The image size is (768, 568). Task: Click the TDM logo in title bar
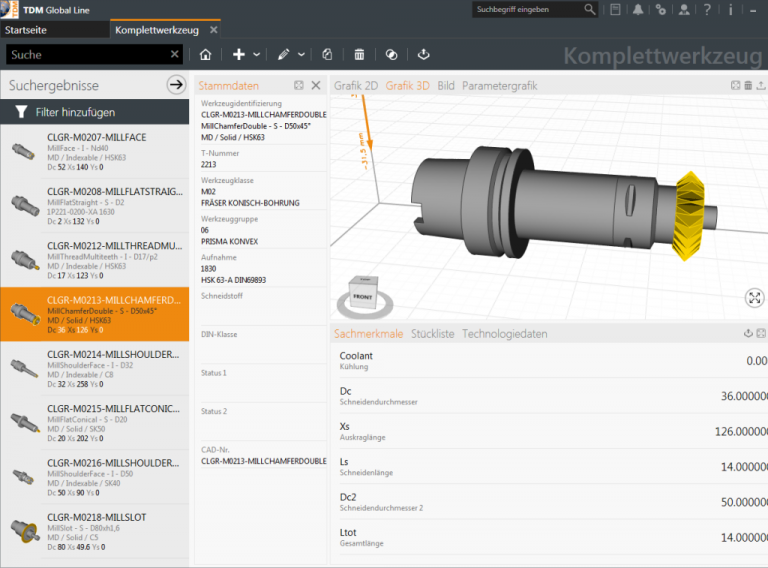click(x=10, y=9)
